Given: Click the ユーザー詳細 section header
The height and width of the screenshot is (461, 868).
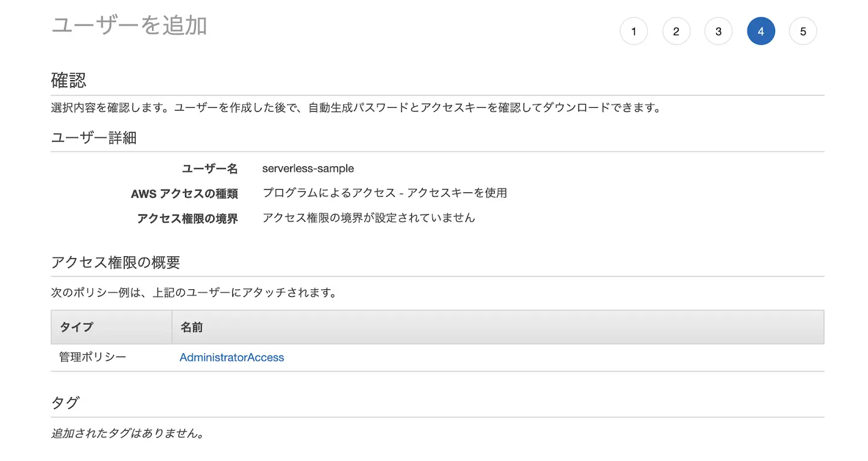Looking at the screenshot, I should click(93, 137).
